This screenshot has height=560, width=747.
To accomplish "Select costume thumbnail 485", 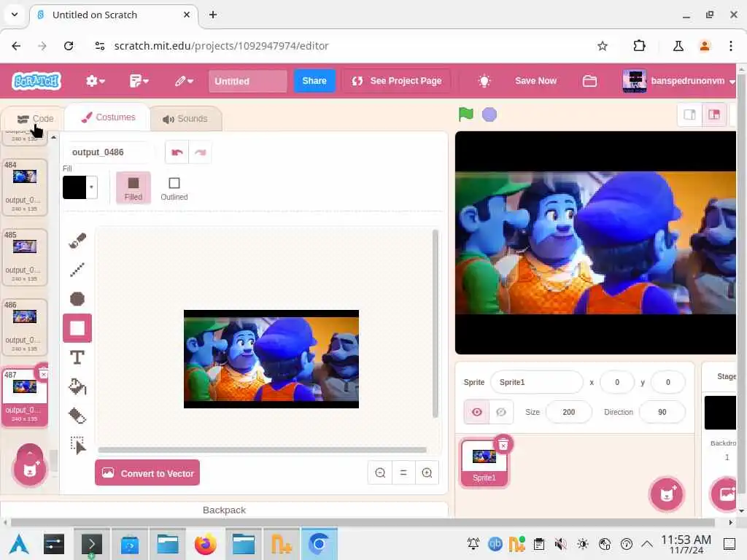I will click(x=24, y=257).
